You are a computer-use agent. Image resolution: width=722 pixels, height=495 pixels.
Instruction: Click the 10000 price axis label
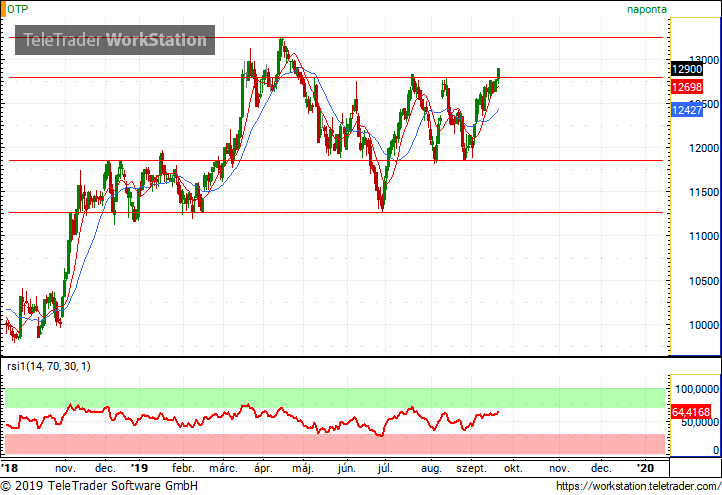704,325
